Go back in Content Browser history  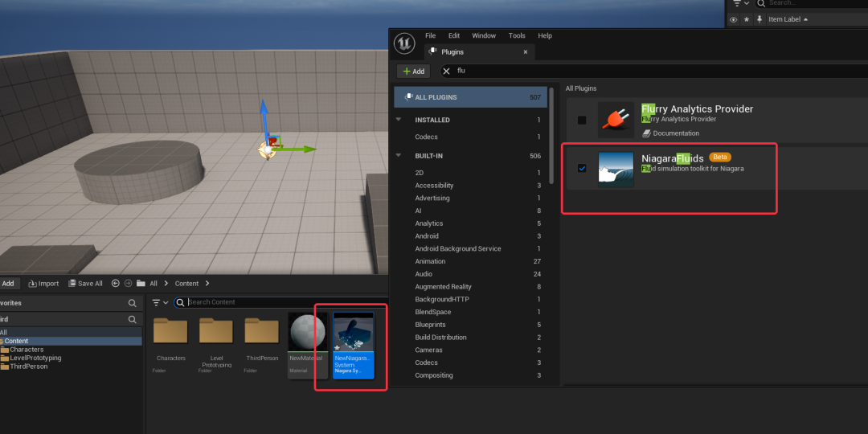click(115, 284)
